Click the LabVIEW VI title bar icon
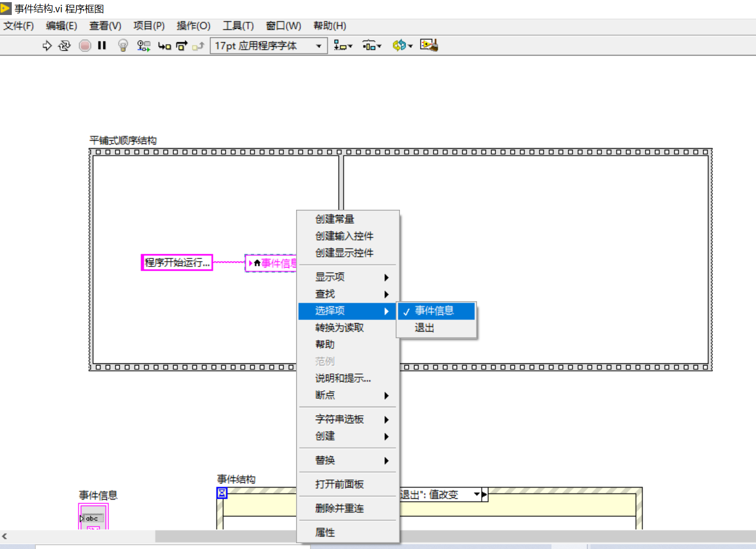This screenshot has width=756, height=549. coord(6,9)
